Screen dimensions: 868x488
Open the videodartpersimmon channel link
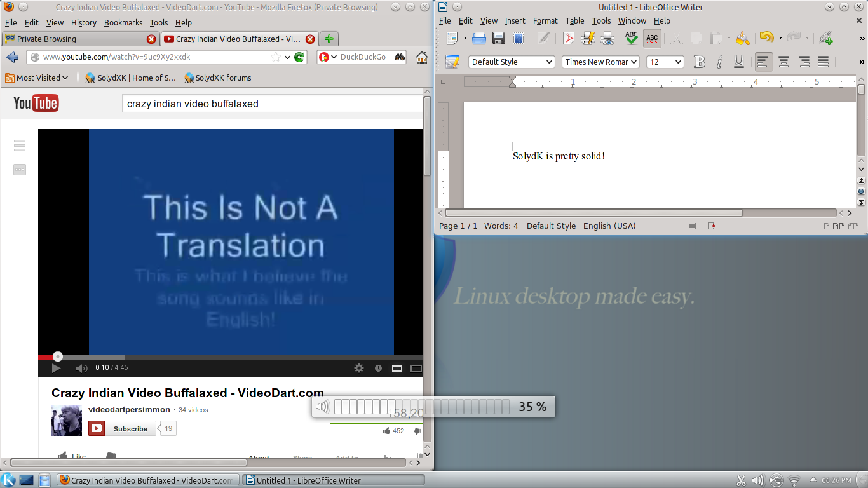[x=129, y=409]
